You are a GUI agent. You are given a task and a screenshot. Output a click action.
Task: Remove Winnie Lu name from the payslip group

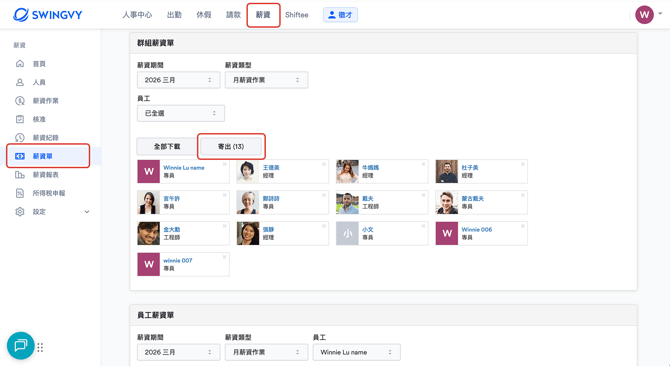[x=224, y=164]
